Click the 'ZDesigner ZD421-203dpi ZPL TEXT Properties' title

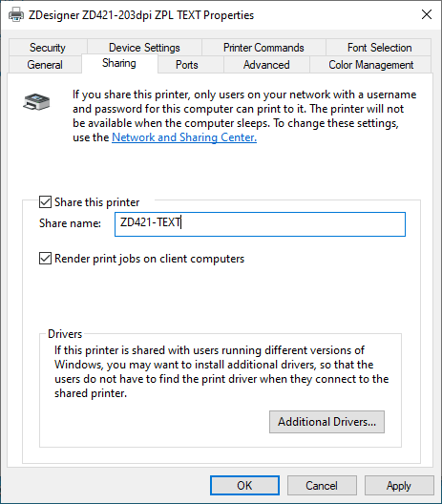(x=141, y=15)
